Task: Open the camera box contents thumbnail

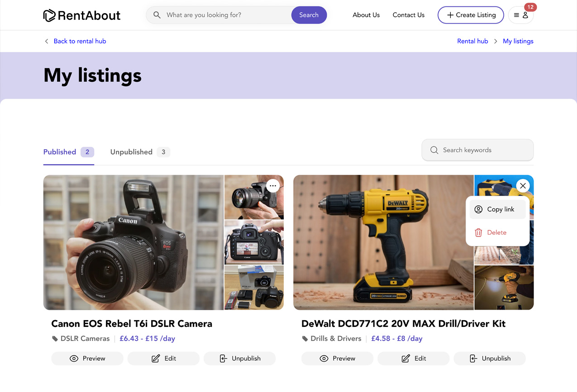Action: point(254,288)
